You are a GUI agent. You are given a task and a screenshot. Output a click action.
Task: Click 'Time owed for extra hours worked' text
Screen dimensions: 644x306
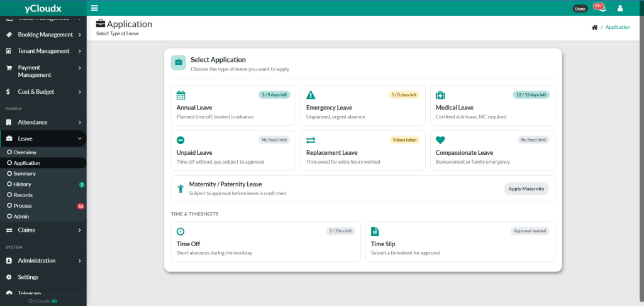tap(343, 162)
